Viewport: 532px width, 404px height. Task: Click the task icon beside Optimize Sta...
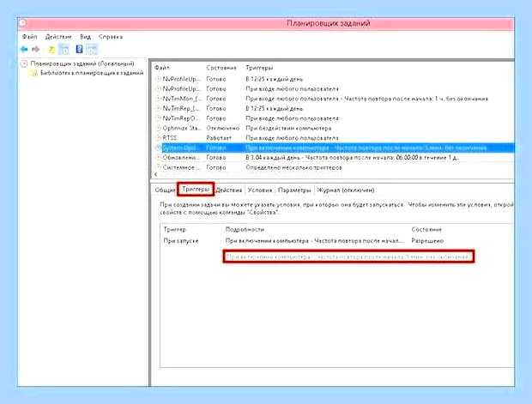click(x=158, y=128)
